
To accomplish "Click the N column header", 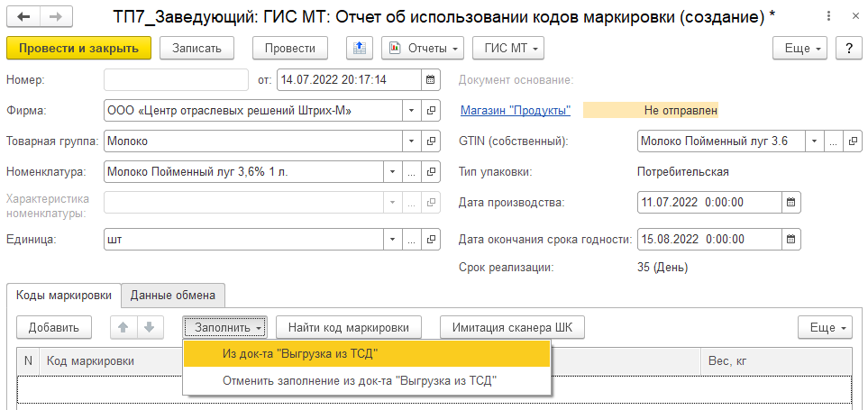I will click(28, 362).
